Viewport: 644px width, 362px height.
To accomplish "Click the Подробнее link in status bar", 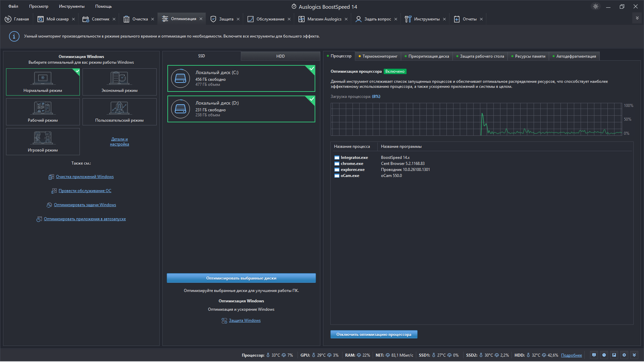I will tap(572, 355).
